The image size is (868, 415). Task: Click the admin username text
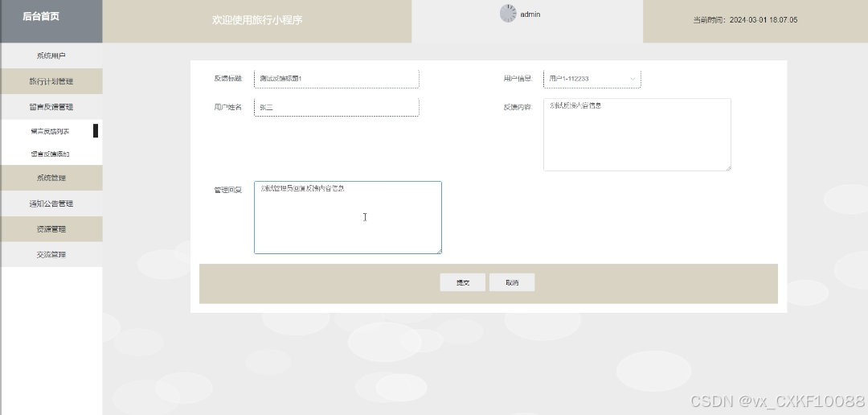click(x=530, y=14)
